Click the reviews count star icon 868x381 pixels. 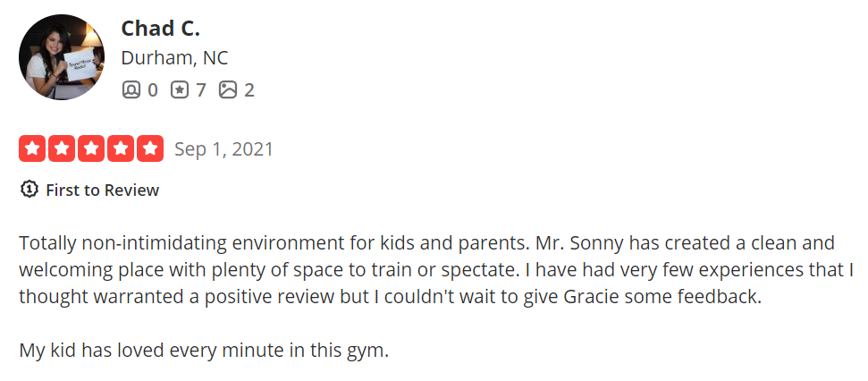tap(180, 89)
